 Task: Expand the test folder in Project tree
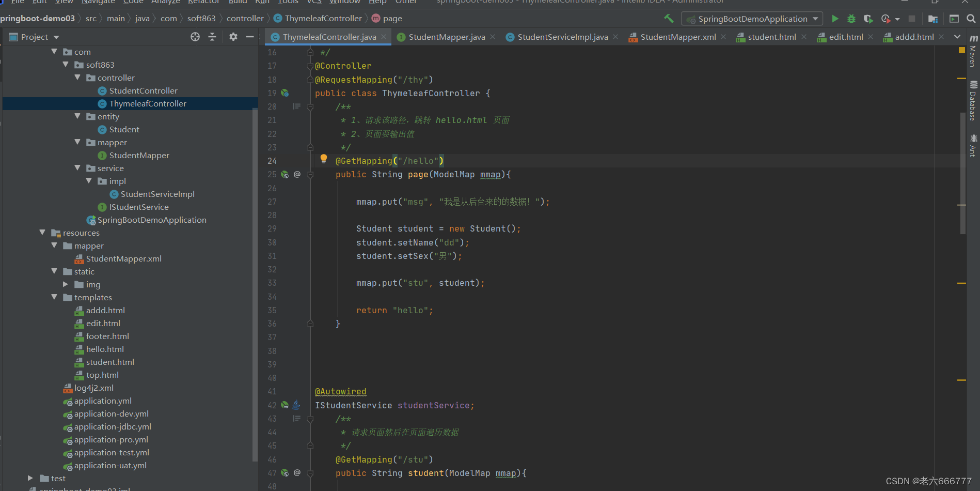30,478
